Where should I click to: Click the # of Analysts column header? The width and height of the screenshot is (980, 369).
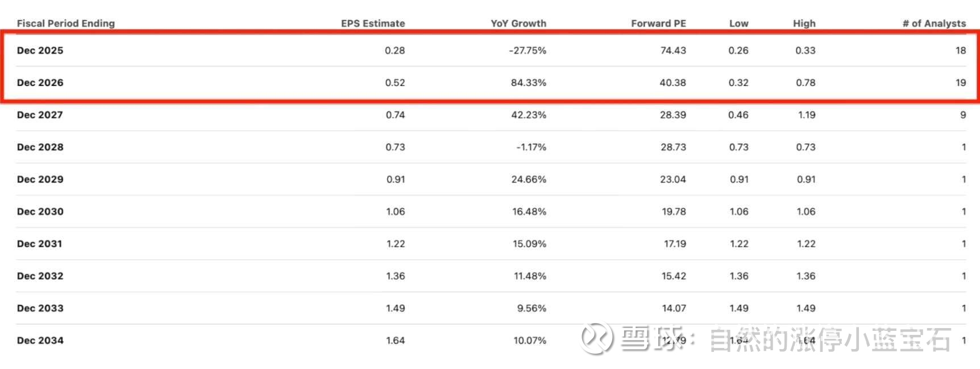point(934,23)
